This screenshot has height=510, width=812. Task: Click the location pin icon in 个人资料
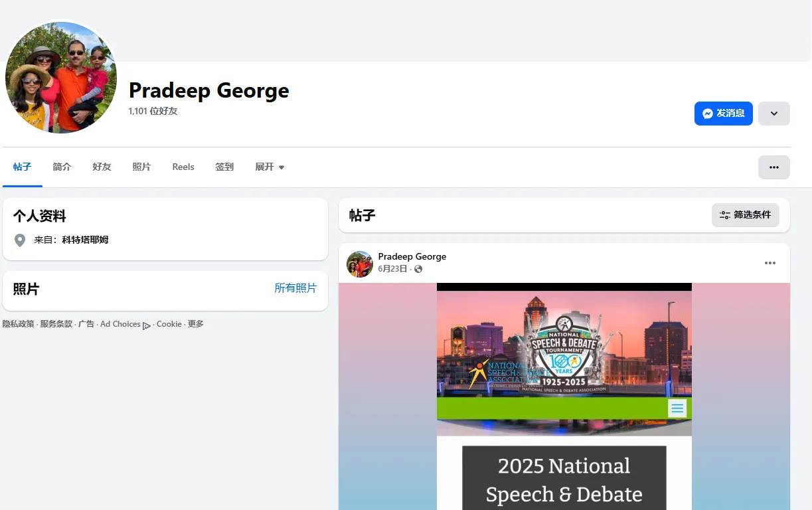(x=20, y=240)
